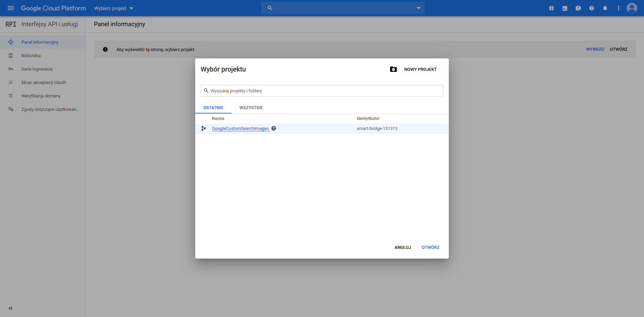
Task: Open the Wybierz projekt dropdown
Action: [x=114, y=8]
